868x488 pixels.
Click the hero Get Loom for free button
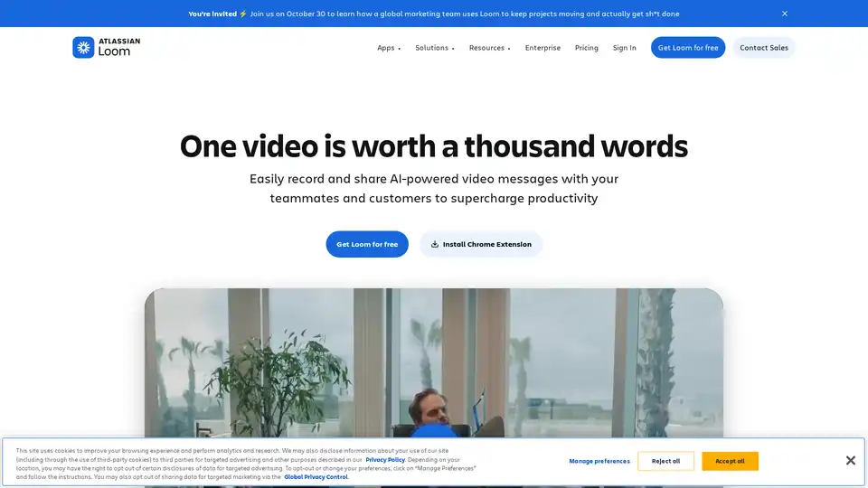coord(367,244)
